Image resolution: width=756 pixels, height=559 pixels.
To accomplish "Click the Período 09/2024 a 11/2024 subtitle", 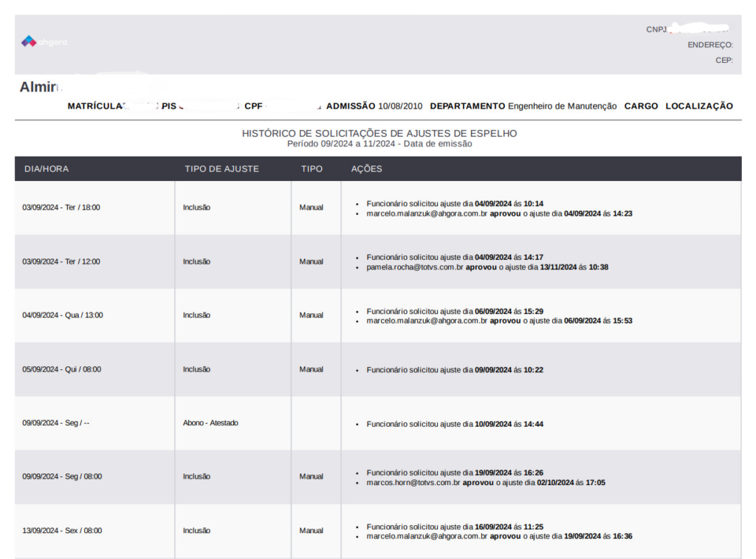I will pyautogui.click(x=379, y=144).
